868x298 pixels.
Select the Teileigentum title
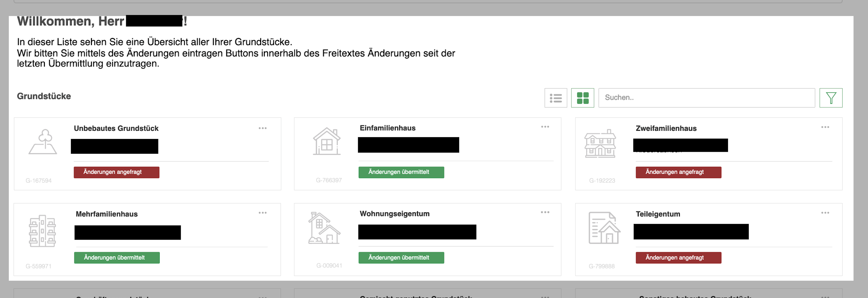(658, 214)
